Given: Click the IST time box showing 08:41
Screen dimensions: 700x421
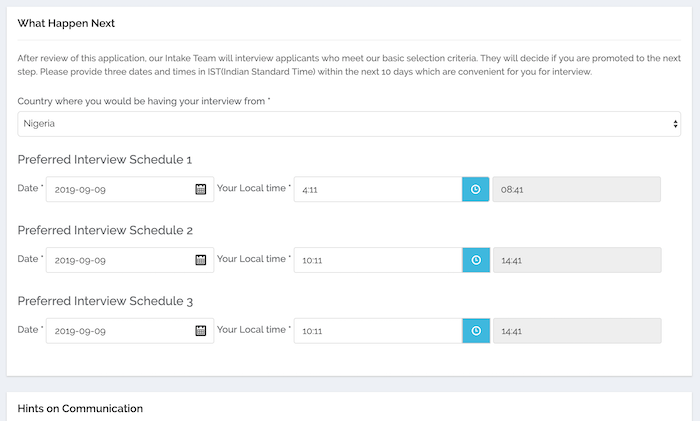Looking at the screenshot, I should (x=577, y=189).
